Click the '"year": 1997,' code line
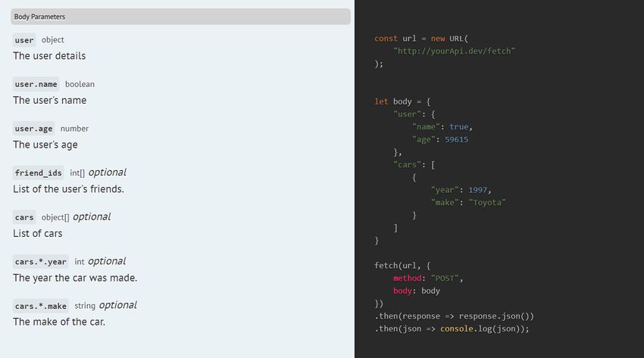 (x=461, y=190)
